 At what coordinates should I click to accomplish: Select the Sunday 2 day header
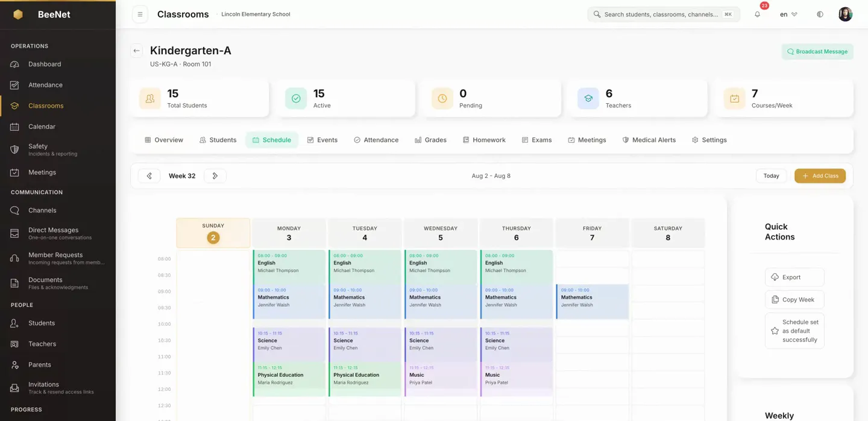[x=213, y=233]
